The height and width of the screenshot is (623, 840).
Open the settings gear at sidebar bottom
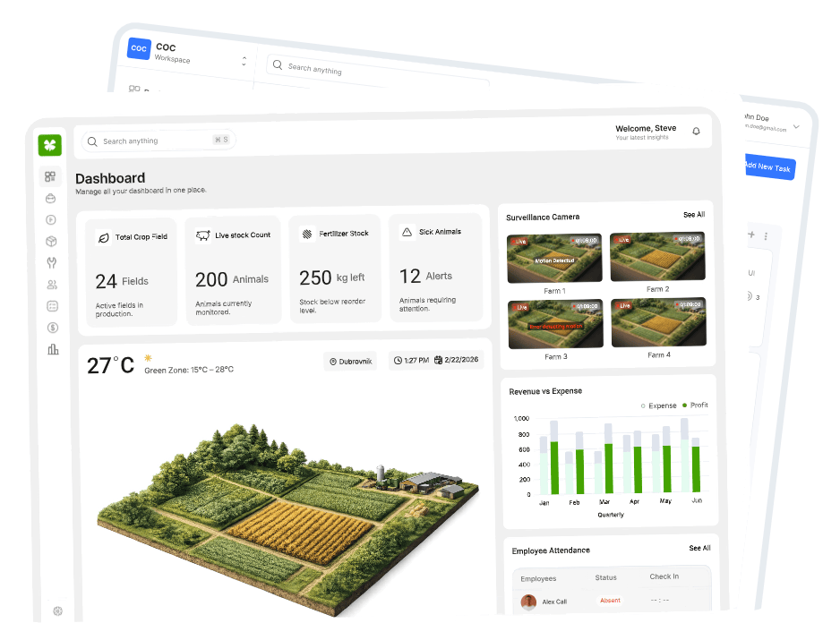point(57,610)
